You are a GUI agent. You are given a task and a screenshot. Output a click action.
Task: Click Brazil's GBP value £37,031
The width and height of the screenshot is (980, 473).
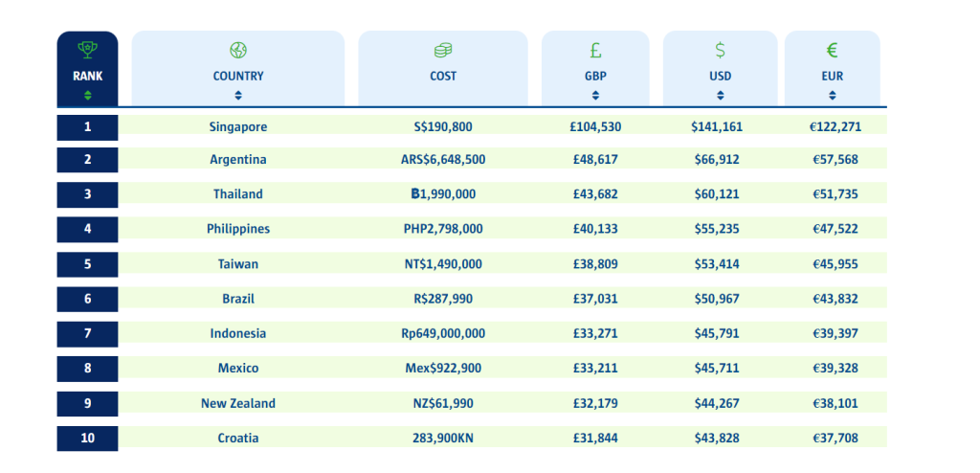point(595,299)
